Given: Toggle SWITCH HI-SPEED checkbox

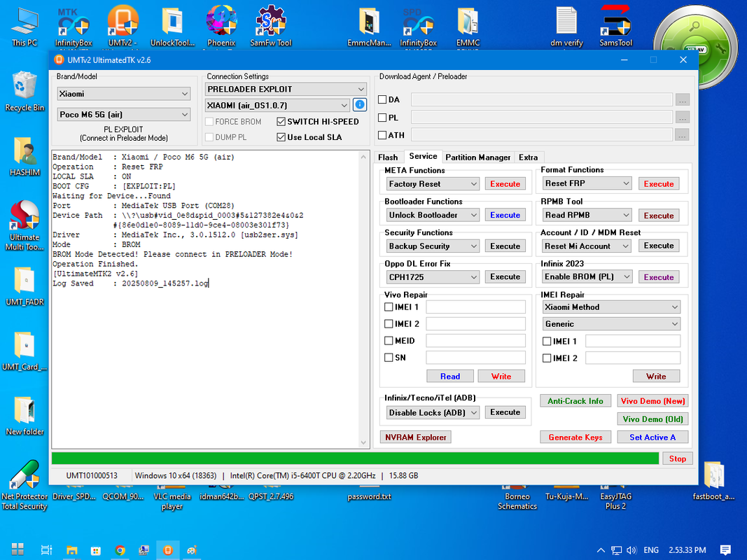Looking at the screenshot, I should click(x=281, y=122).
